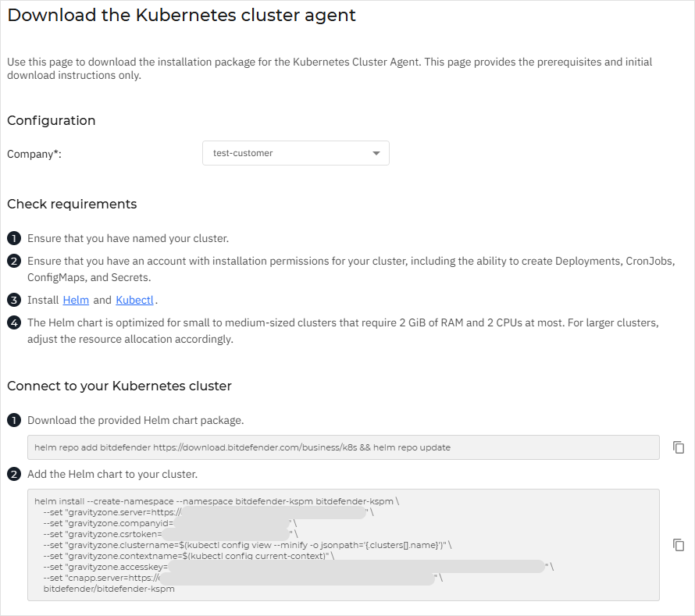The height and width of the screenshot is (616, 695).
Task: Click step 2 badge beside Add Helm chart
Action: coord(13,475)
